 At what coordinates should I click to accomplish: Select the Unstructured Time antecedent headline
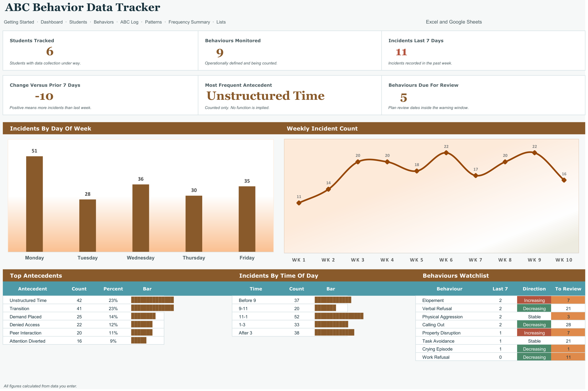pos(265,96)
